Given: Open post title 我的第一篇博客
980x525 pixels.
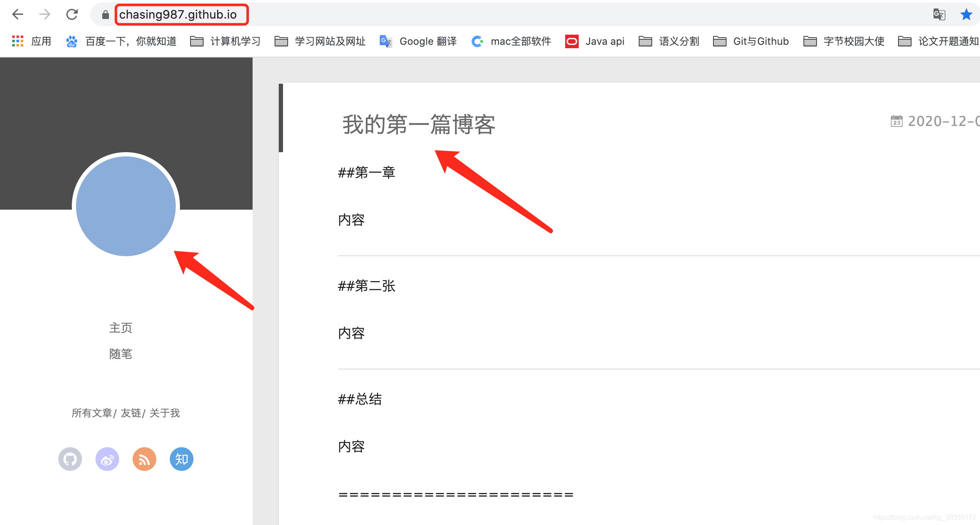Looking at the screenshot, I should [x=419, y=125].
